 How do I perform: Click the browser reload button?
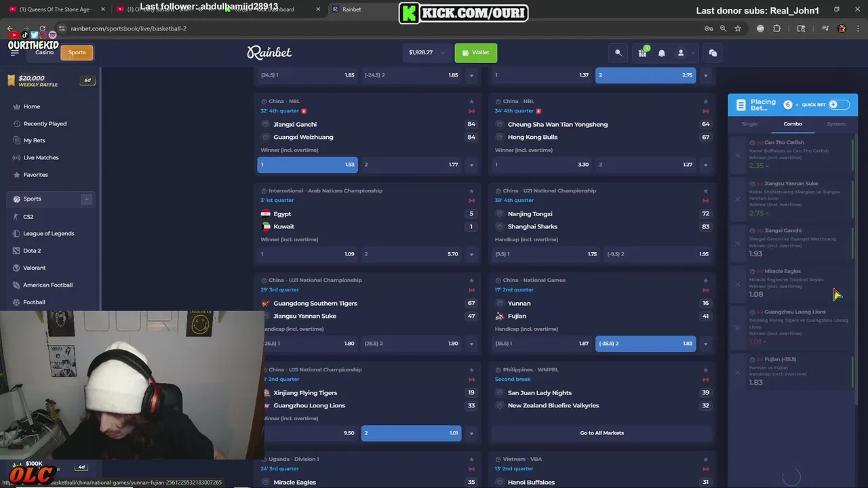(x=42, y=28)
